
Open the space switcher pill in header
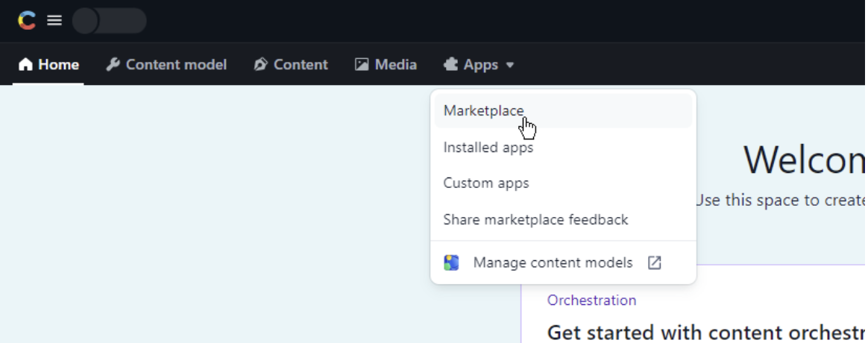109,21
